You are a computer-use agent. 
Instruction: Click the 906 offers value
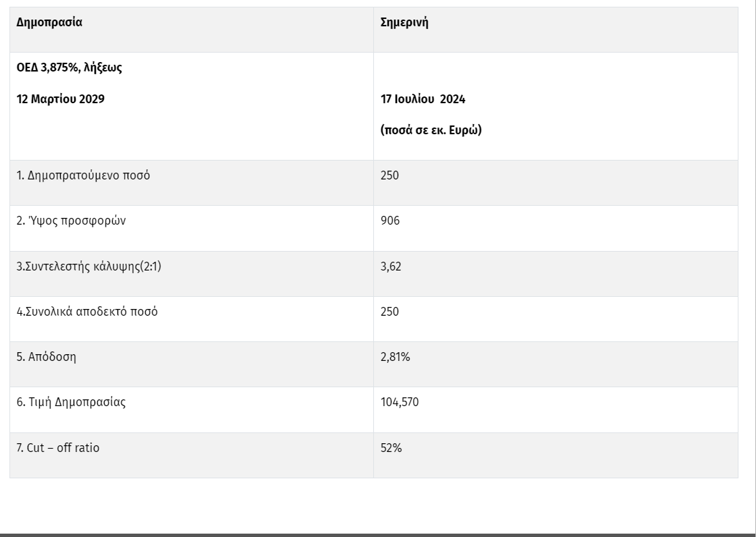390,221
